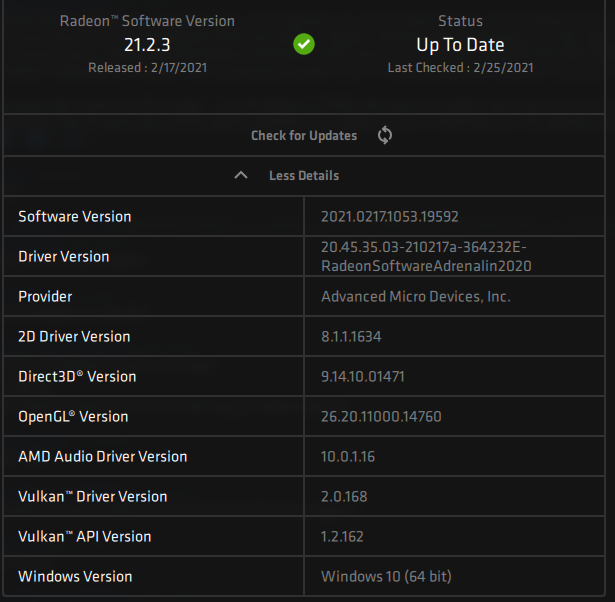Select value 10.0.1.16
This screenshot has width=615, height=602.
[348, 457]
